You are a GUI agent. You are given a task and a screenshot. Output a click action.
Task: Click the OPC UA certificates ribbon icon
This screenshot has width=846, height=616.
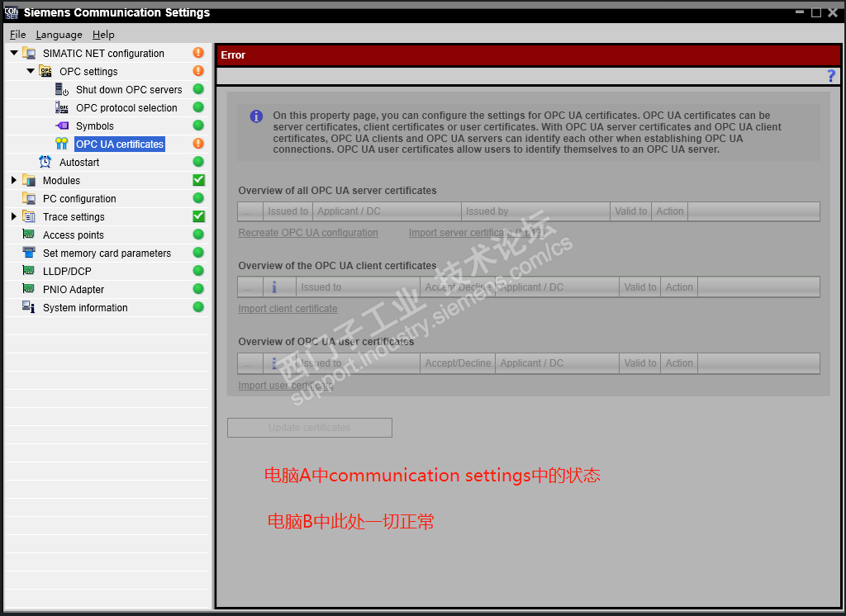click(62, 144)
